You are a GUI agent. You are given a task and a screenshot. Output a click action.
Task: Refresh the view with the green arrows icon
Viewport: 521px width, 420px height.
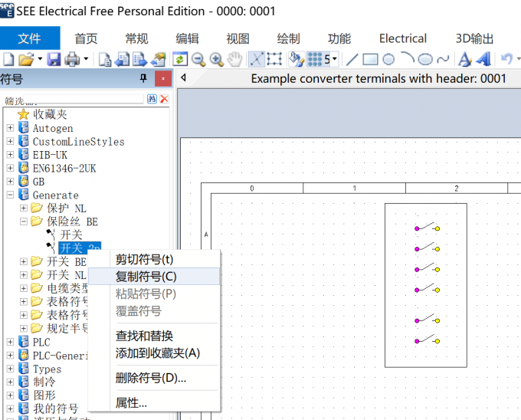coord(180,60)
